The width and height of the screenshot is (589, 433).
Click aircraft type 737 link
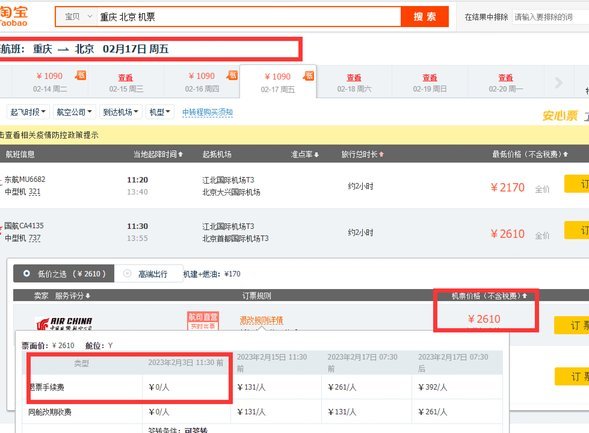pos(34,238)
